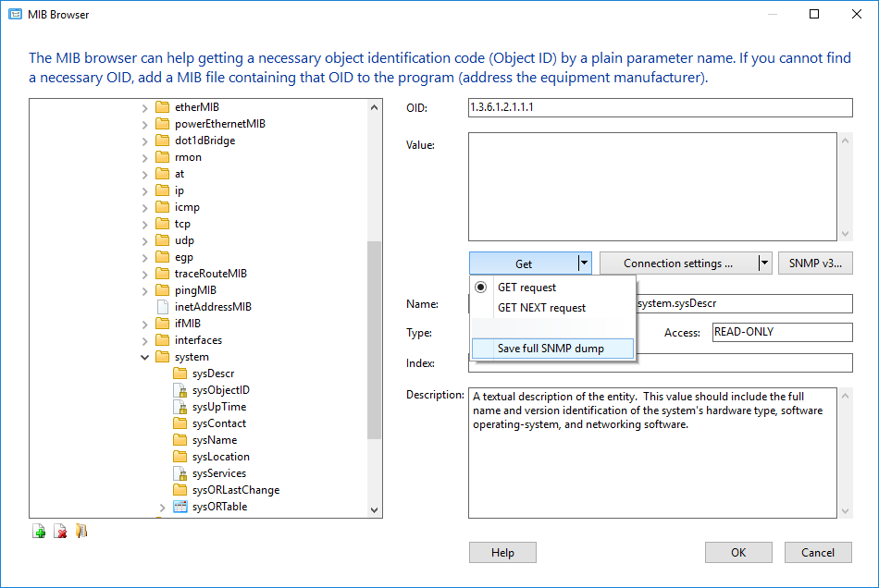Select the locked sysObjectID node icon
Viewport: 879px width, 588px height.
pos(180,390)
